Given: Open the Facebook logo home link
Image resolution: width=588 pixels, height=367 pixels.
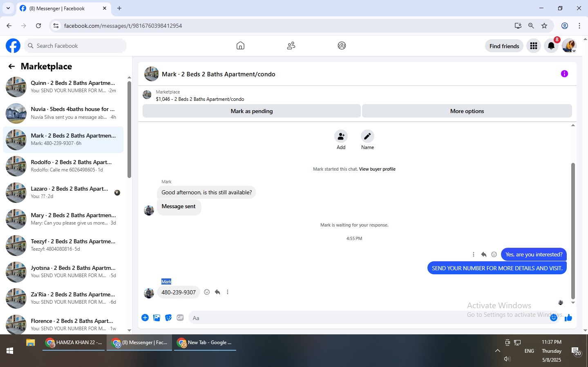Looking at the screenshot, I should 13,46.
